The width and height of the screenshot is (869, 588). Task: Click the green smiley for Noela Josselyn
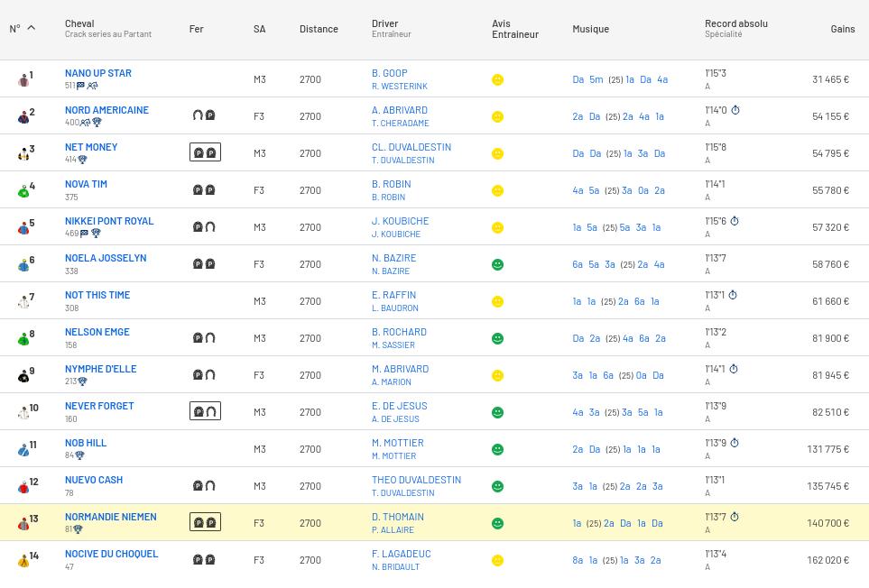497,265
